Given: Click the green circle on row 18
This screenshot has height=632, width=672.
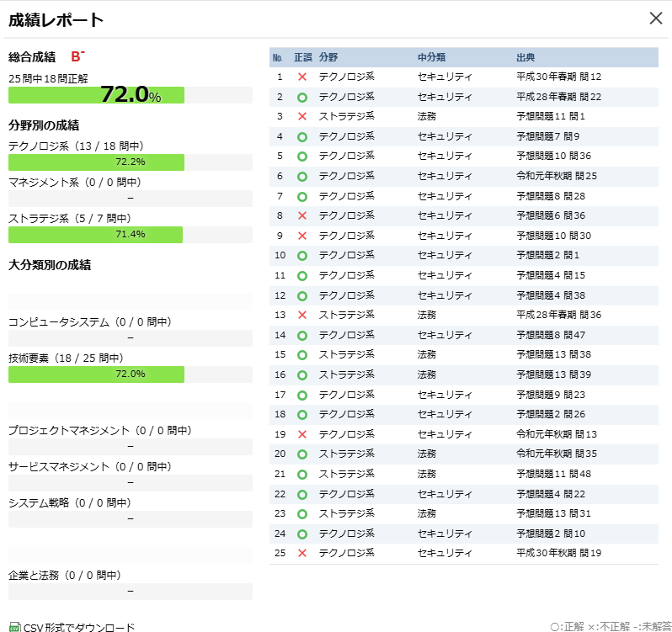Looking at the screenshot, I should pos(302,415).
